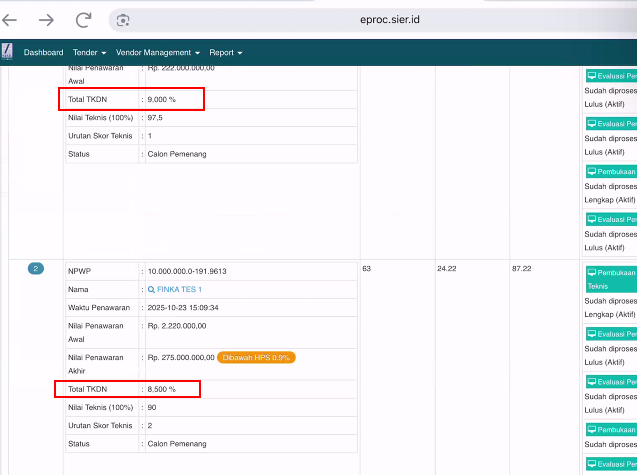637x475 pixels.
Task: Click the topmost Evaluasi button
Action: (611, 76)
